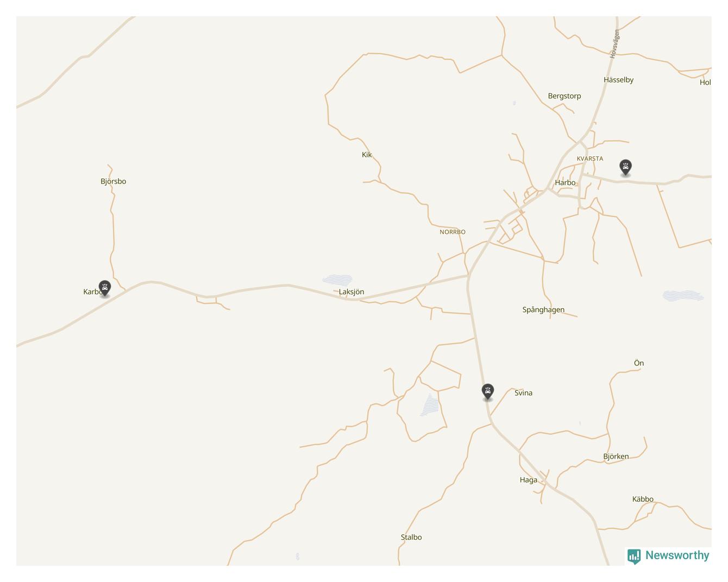The width and height of the screenshot is (728, 582).
Task: Click the Käbbo place label
Action: coord(643,499)
